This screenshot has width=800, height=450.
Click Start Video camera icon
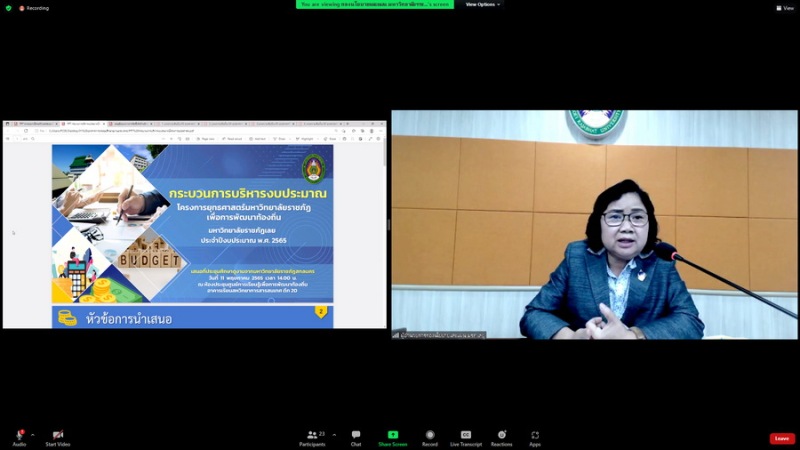(58, 435)
